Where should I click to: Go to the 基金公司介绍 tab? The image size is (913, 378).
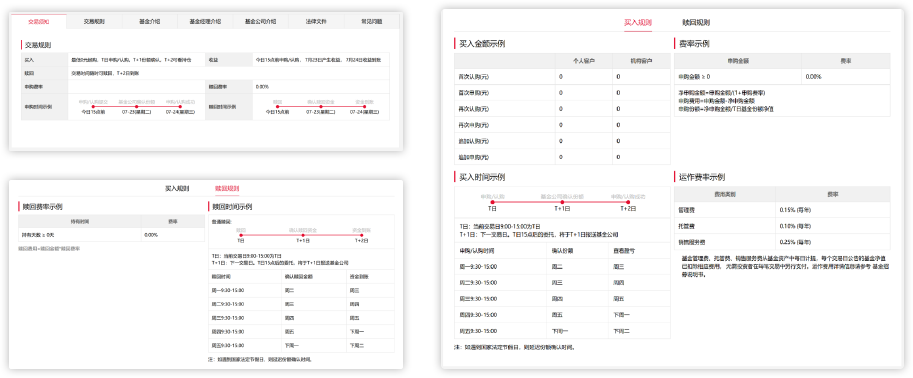point(260,21)
